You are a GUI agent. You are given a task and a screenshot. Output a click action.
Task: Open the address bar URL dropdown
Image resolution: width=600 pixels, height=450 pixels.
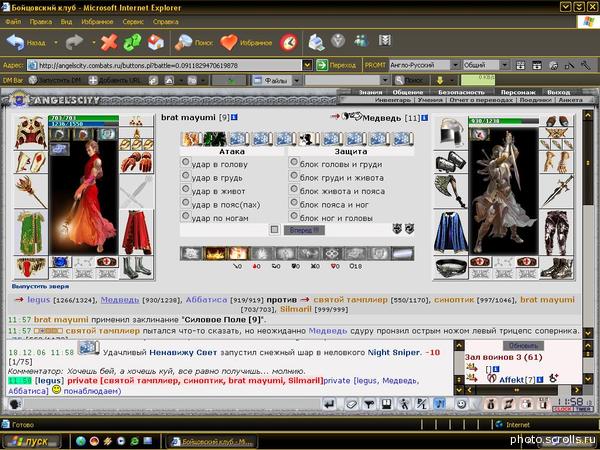pyautogui.click(x=307, y=65)
